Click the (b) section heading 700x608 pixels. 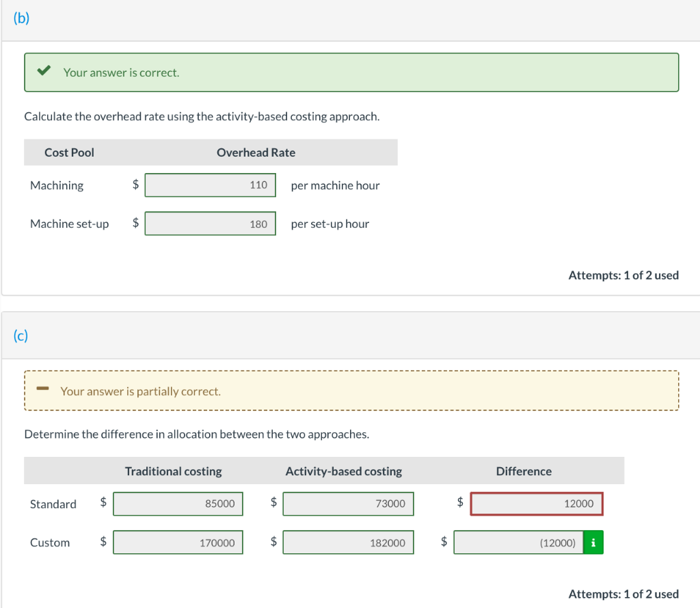(21, 18)
